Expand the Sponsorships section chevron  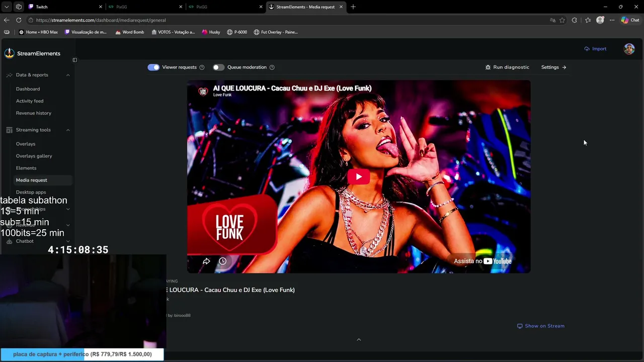point(68,209)
